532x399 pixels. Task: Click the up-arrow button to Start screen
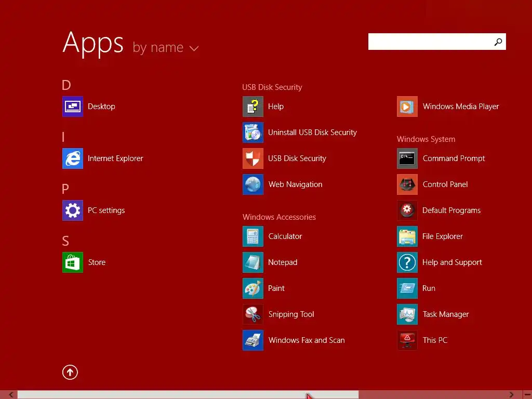point(70,372)
